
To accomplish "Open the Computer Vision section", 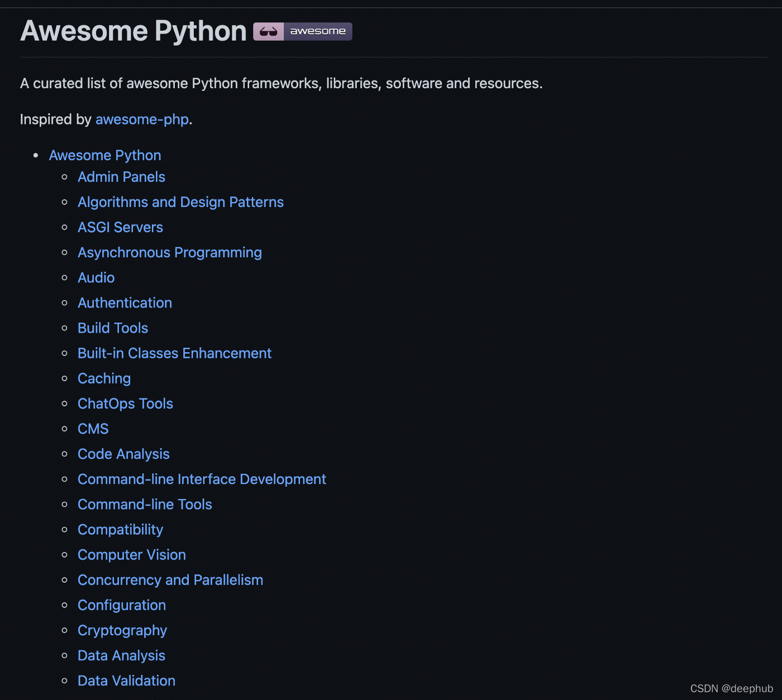I will pyautogui.click(x=132, y=555).
